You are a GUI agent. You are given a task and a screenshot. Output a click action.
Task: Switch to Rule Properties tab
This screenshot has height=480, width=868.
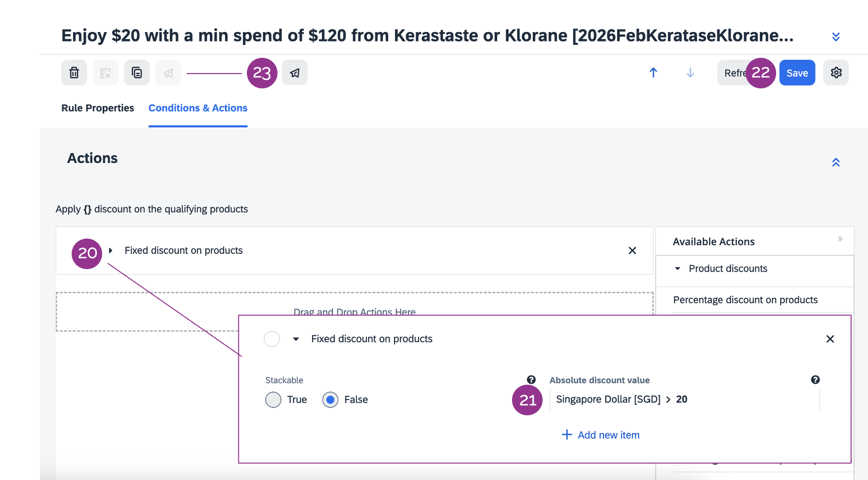[x=98, y=108]
